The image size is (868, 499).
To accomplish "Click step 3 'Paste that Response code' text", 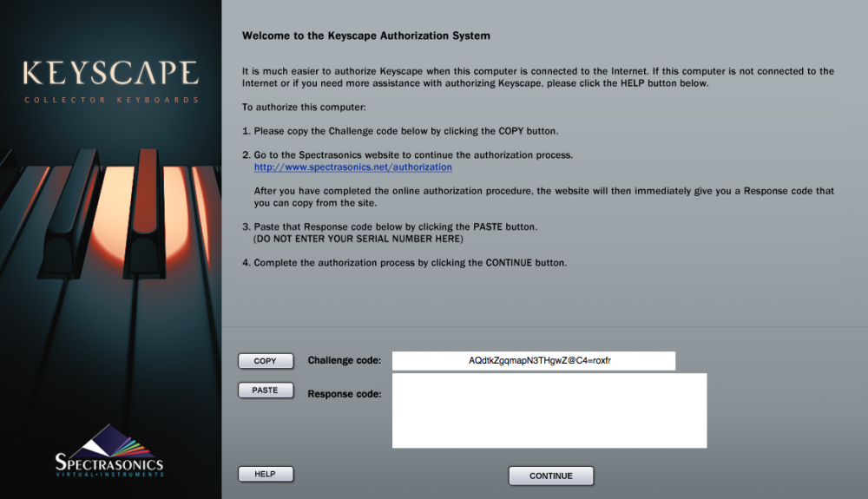I will click(x=390, y=227).
